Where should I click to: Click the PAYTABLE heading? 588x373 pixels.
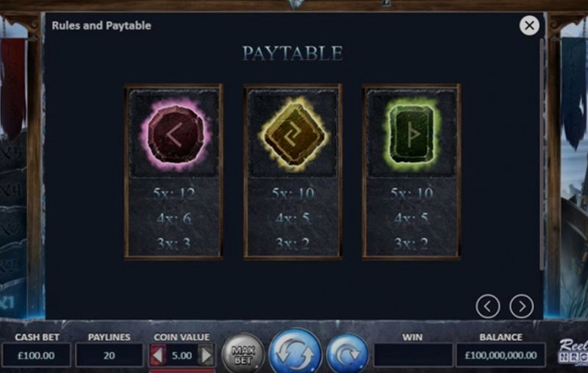click(x=293, y=53)
